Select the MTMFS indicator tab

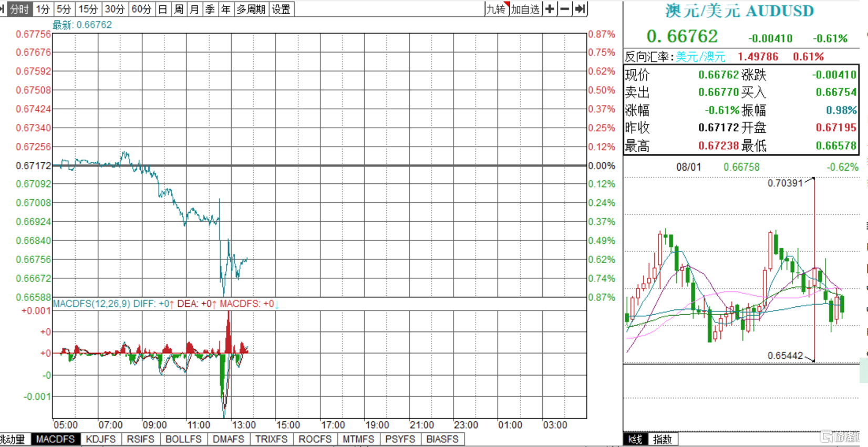tap(359, 439)
